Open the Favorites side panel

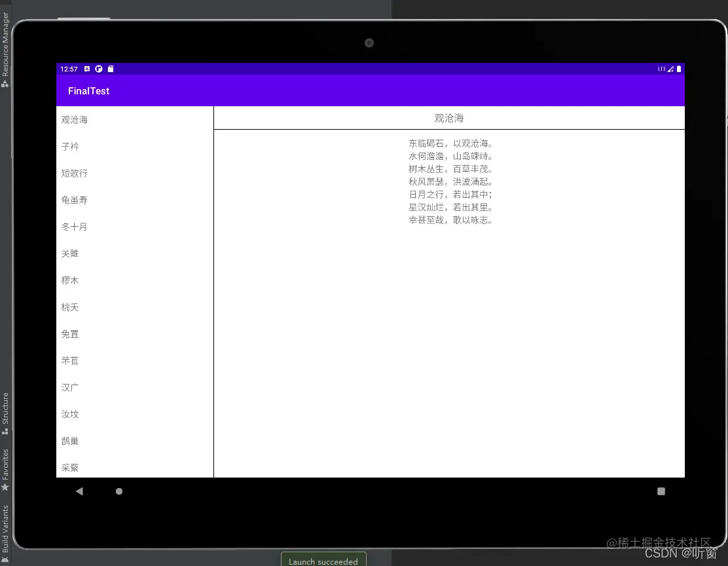click(x=5, y=469)
